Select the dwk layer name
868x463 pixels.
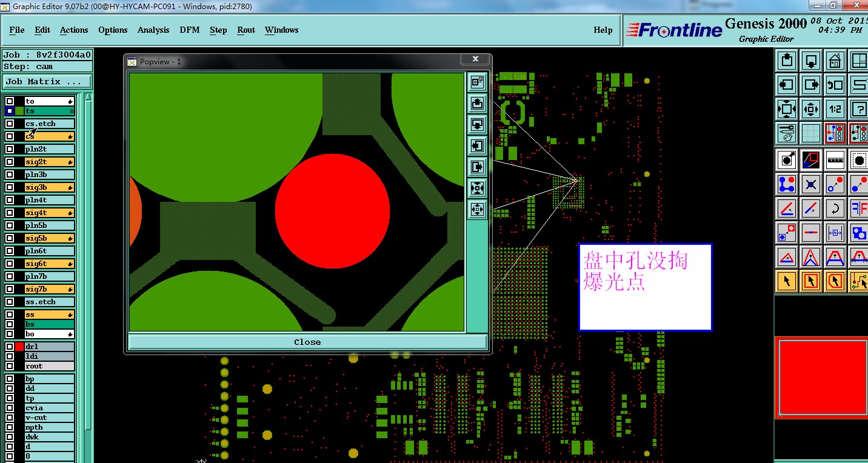(49, 437)
